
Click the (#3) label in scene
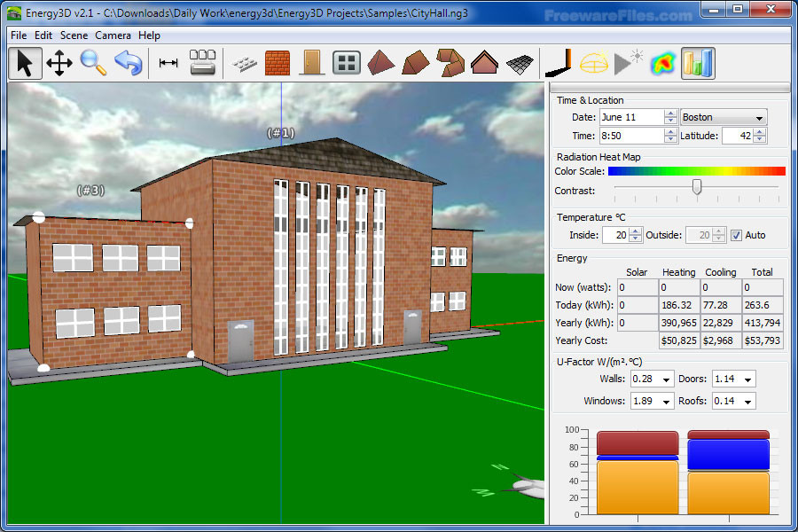click(x=90, y=191)
